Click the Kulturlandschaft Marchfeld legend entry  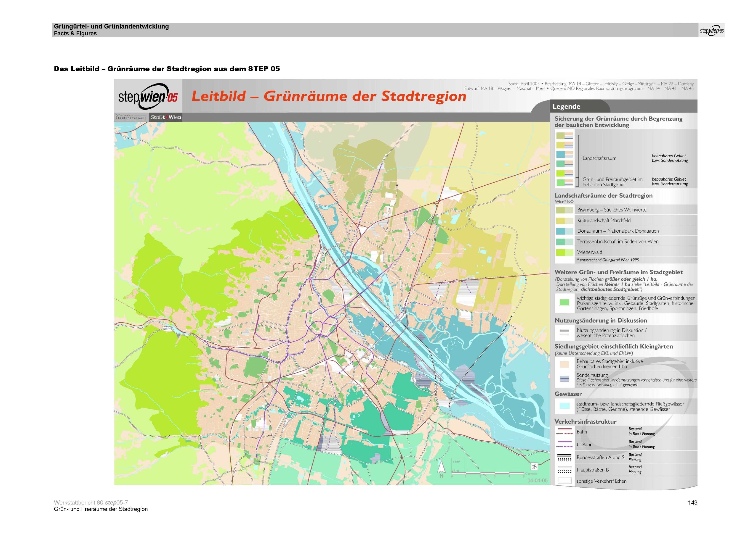pos(604,221)
